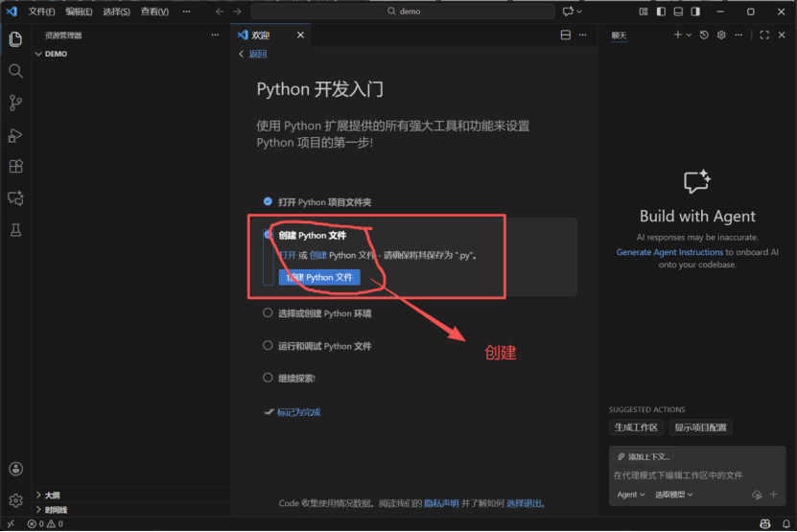Open the Explorer view in activity bar
This screenshot has height=532, width=797.
click(x=15, y=39)
